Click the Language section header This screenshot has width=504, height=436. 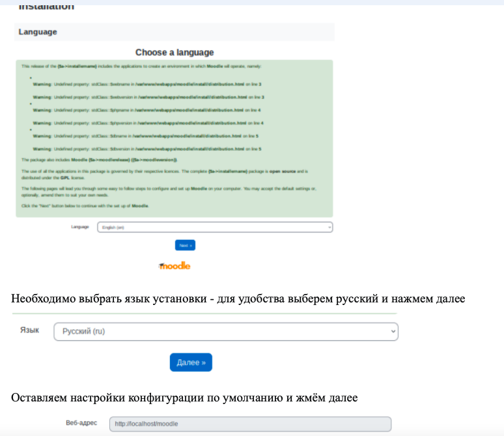click(x=175, y=32)
